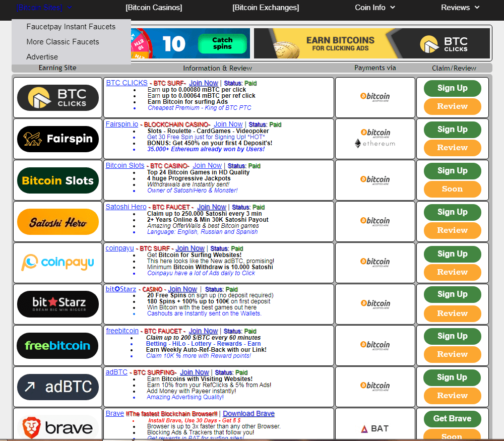Click Sign Up for adBTC
The width and height of the screenshot is (504, 441).
pyautogui.click(x=452, y=377)
